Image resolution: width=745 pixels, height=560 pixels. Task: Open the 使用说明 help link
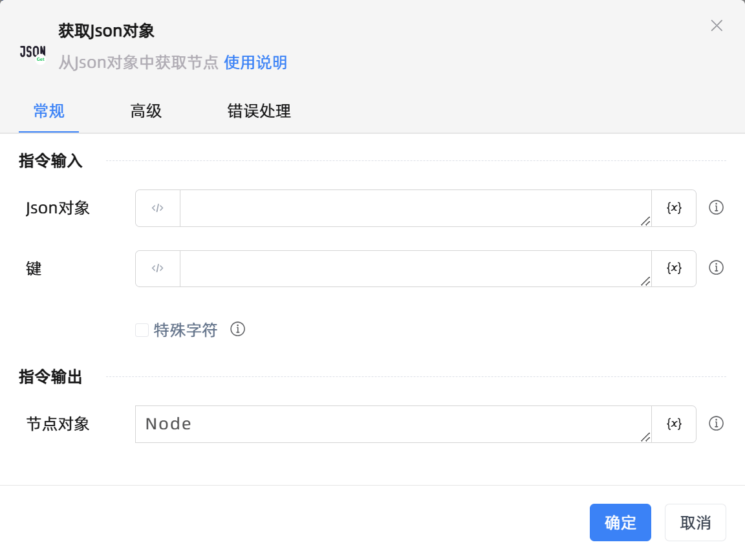(255, 63)
